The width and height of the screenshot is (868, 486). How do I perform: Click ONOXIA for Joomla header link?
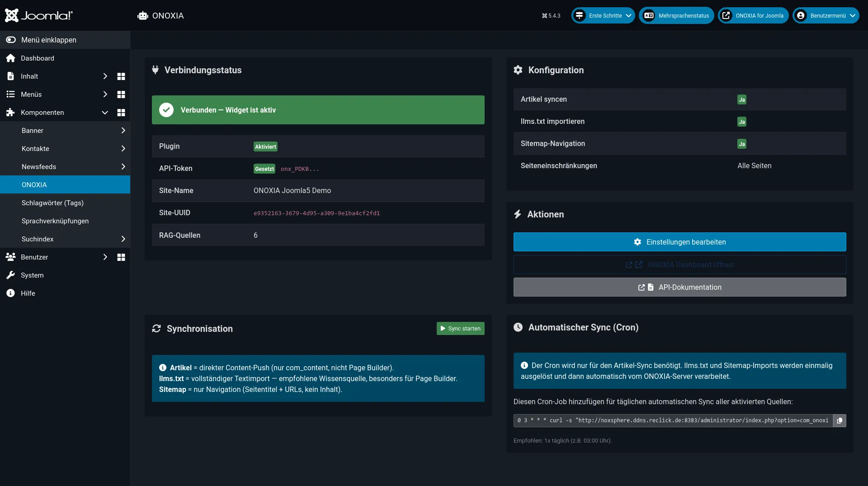(x=753, y=16)
